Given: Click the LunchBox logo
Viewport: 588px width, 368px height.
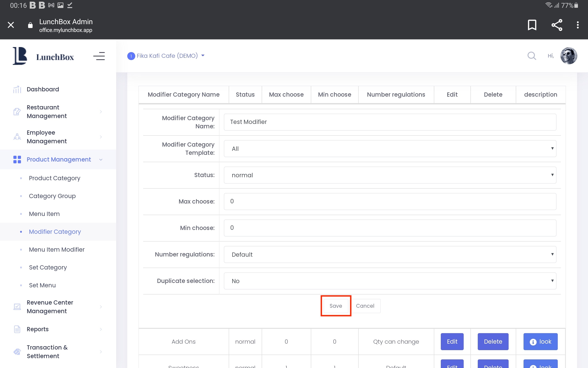Looking at the screenshot, I should point(43,56).
